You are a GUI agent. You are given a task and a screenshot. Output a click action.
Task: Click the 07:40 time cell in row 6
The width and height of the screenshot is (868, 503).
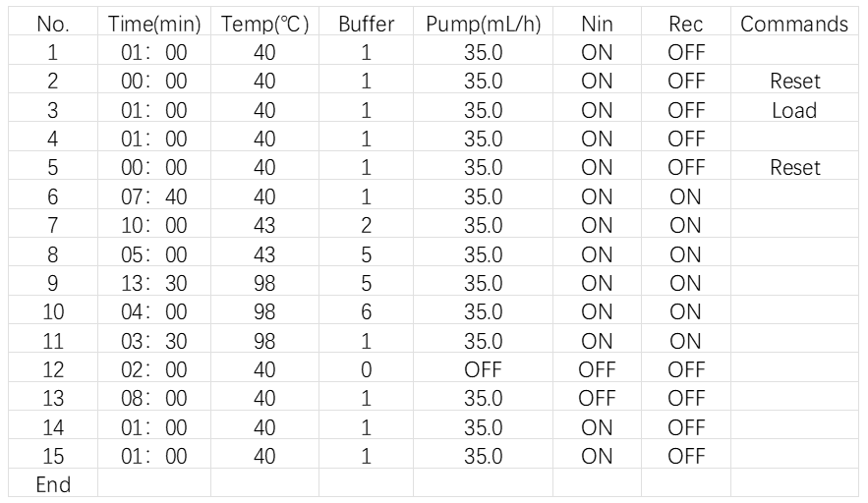(154, 196)
